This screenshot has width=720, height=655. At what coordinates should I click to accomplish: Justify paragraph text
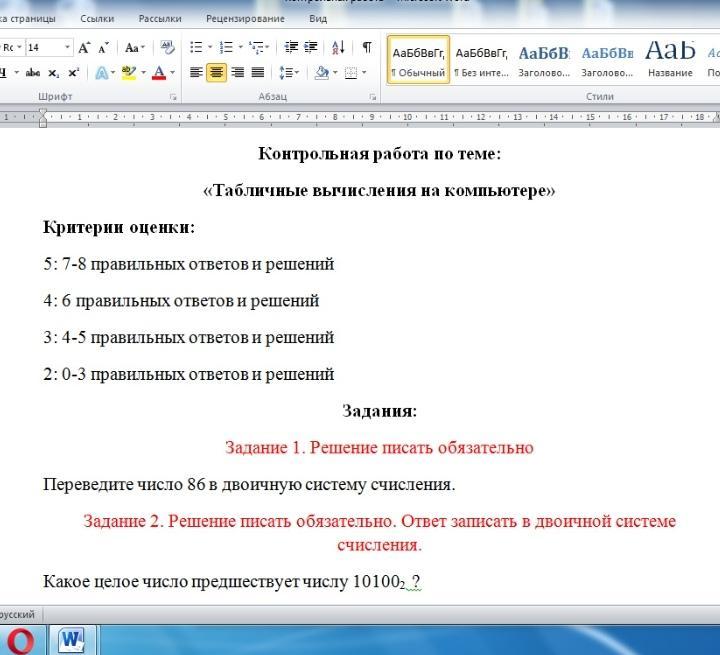tap(258, 73)
